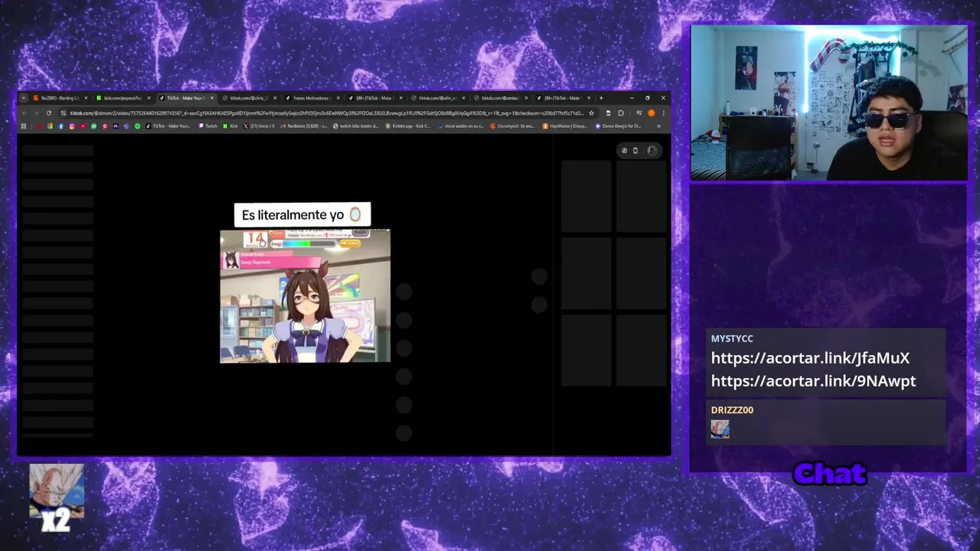Click the compass icon in TikTok header
The width and height of the screenshot is (980, 551).
click(624, 151)
